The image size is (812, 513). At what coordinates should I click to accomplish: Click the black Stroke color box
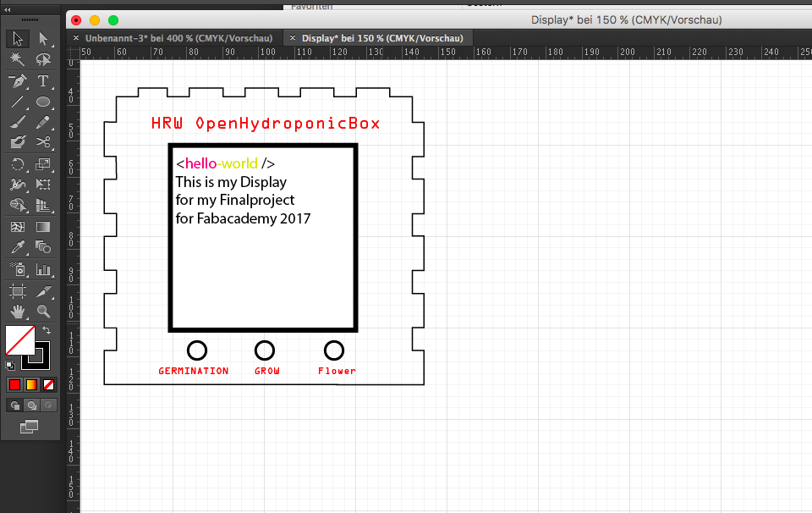click(x=41, y=362)
